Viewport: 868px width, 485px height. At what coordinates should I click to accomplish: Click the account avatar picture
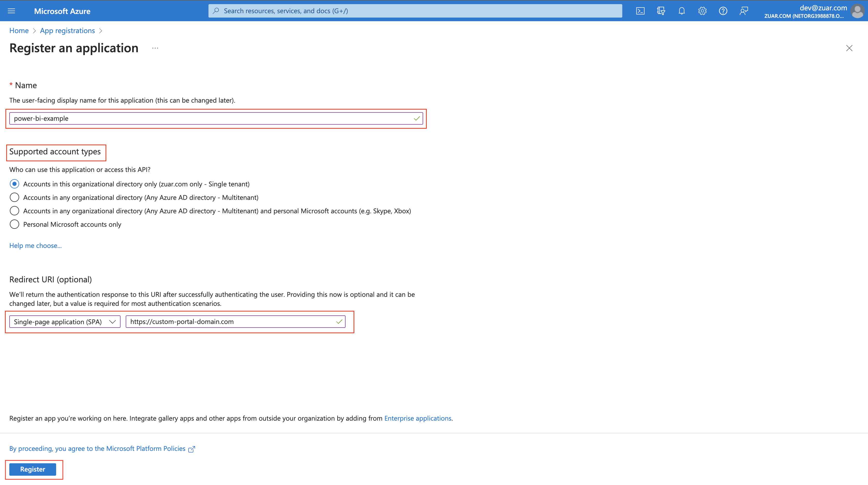[858, 11]
